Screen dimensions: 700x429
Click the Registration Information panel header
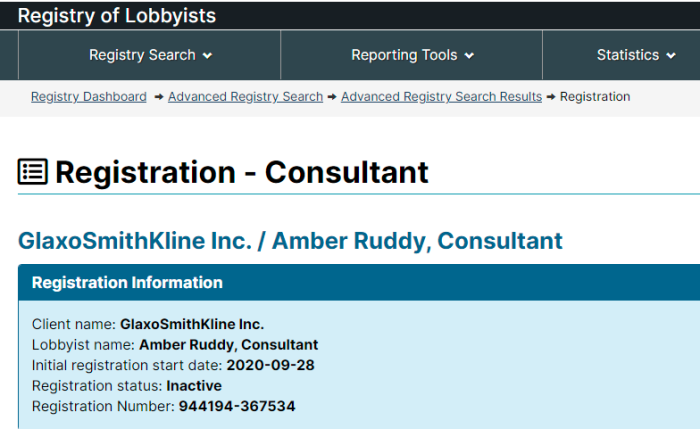pos(359,283)
